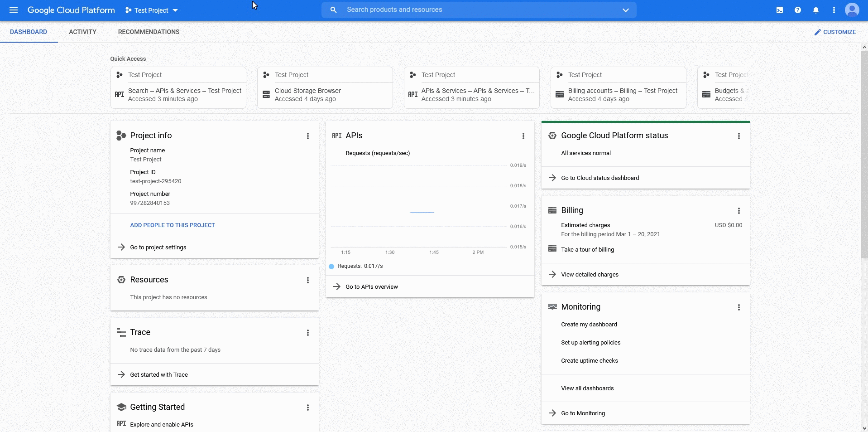
Task: Open the help question-mark icon
Action: point(798,10)
